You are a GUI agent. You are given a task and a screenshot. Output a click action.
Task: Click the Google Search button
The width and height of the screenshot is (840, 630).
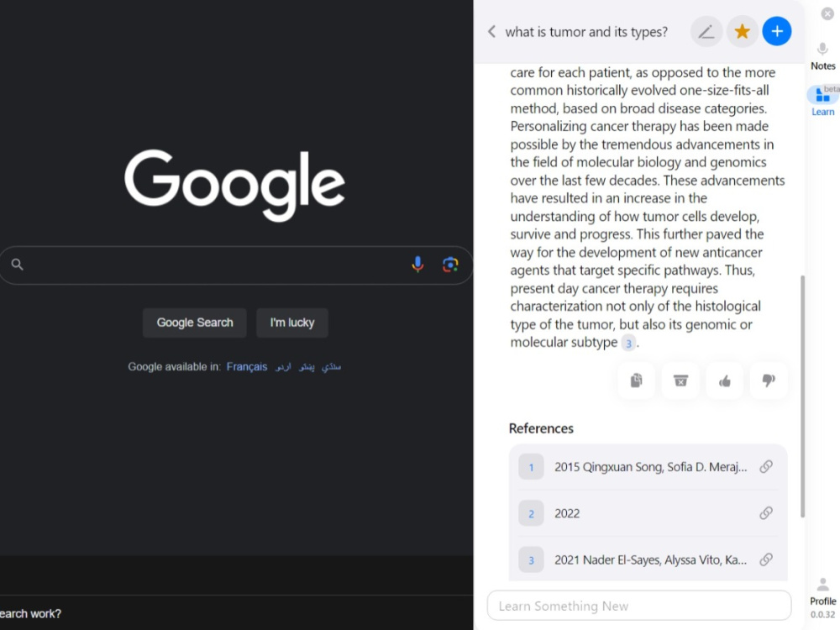195,323
